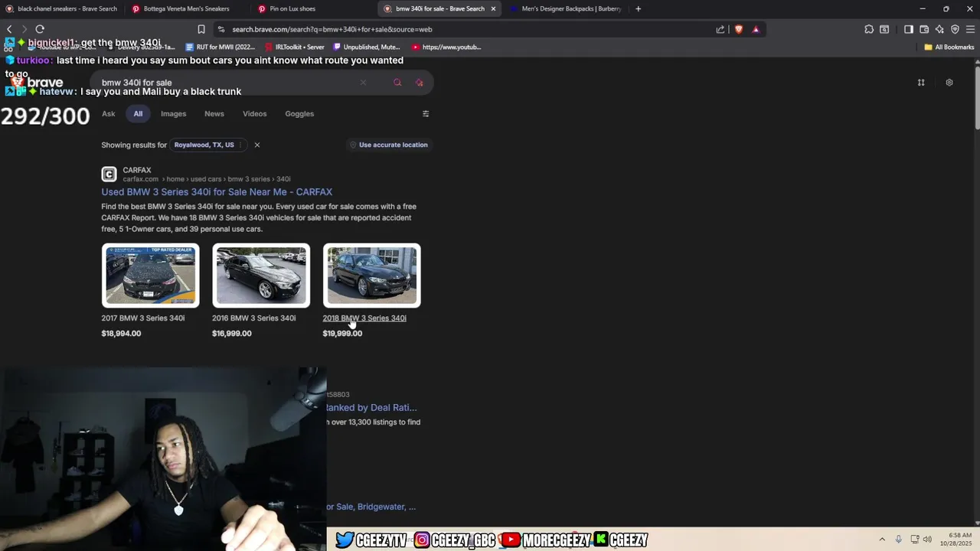Image resolution: width=980 pixels, height=551 pixels.
Task: Click the CARFAX site favicon
Action: 109,174
